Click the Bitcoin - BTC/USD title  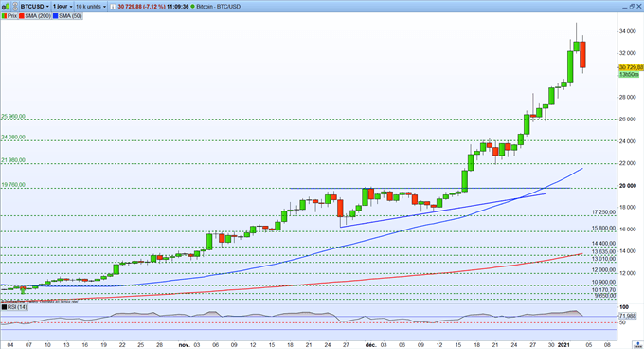[219, 7]
